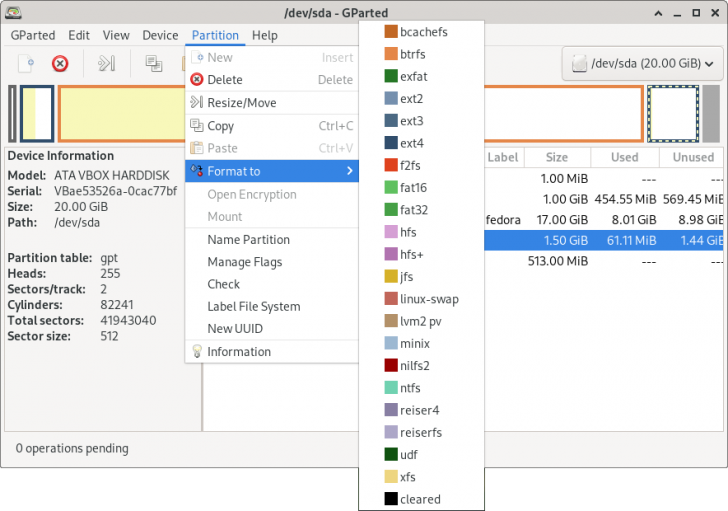Select udf format option

pyautogui.click(x=422, y=455)
